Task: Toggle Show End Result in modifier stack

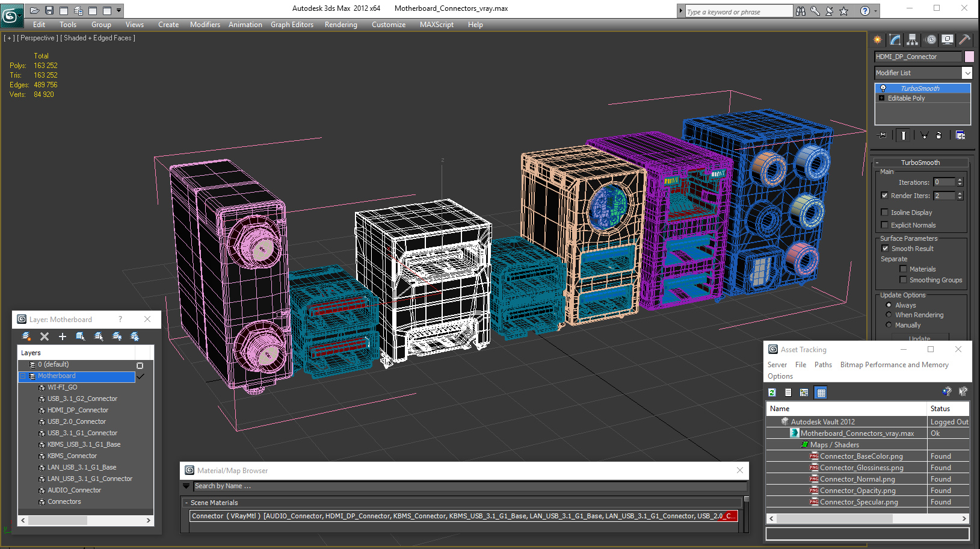Action: point(904,135)
